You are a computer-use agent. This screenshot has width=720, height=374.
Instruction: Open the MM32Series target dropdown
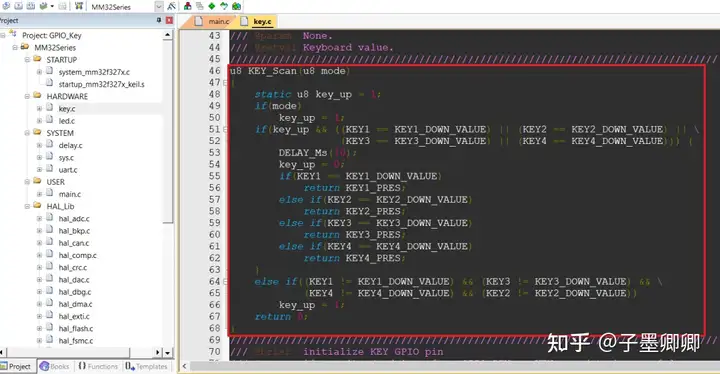pyautogui.click(x=158, y=6)
